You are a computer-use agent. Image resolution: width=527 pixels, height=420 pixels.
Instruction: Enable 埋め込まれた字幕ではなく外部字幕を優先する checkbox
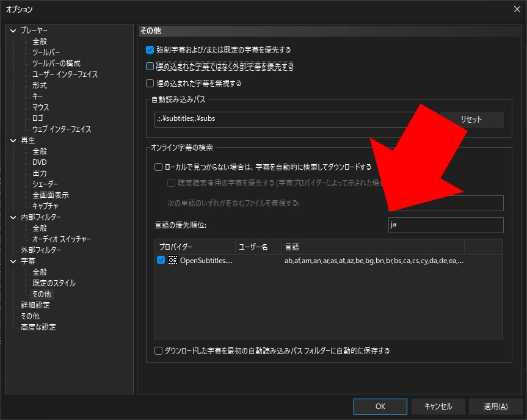(150, 67)
